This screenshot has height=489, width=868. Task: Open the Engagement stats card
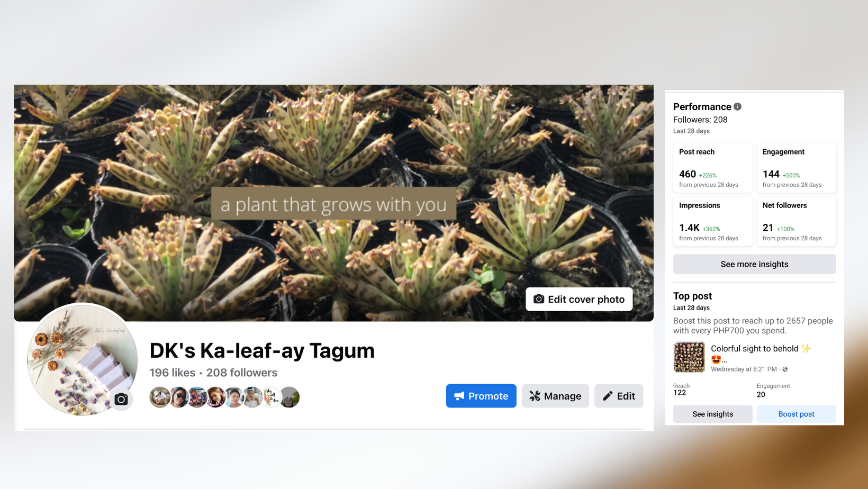point(796,168)
